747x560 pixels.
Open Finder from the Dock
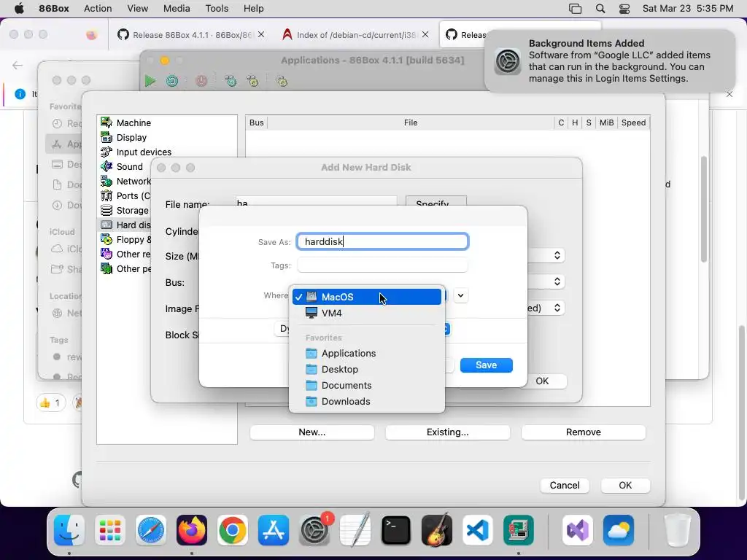coord(69,530)
